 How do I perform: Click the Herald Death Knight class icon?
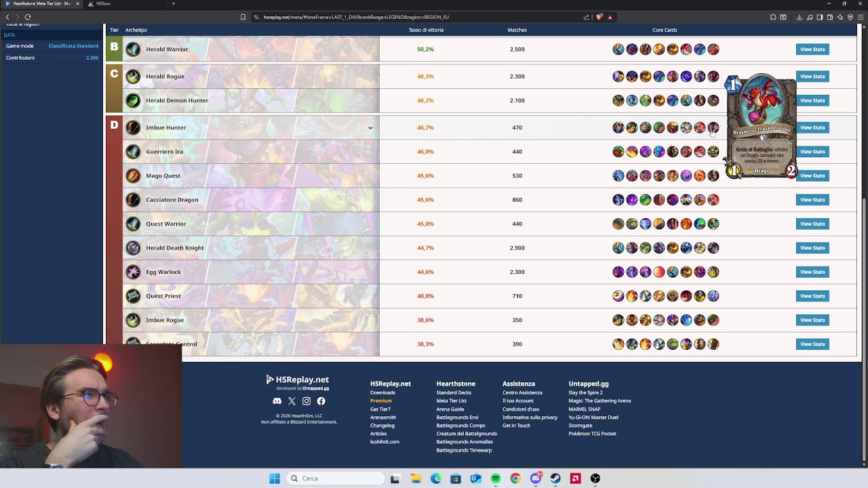coord(133,248)
